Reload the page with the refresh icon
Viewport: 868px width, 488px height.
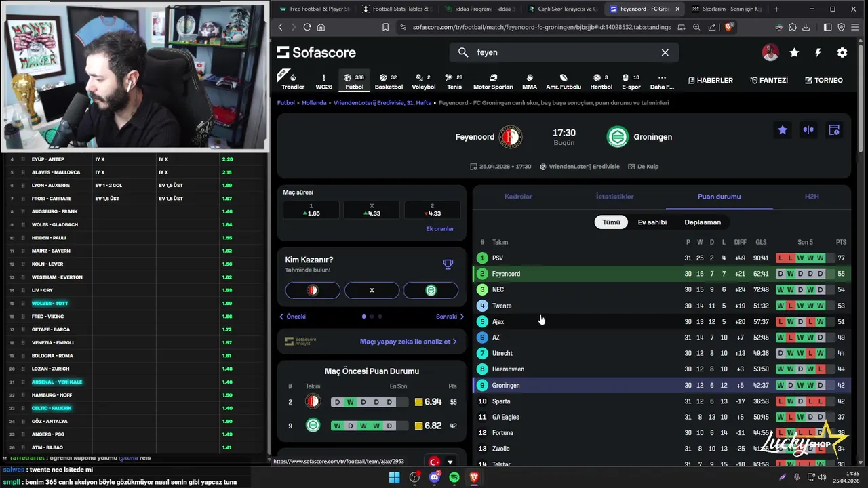click(x=307, y=27)
